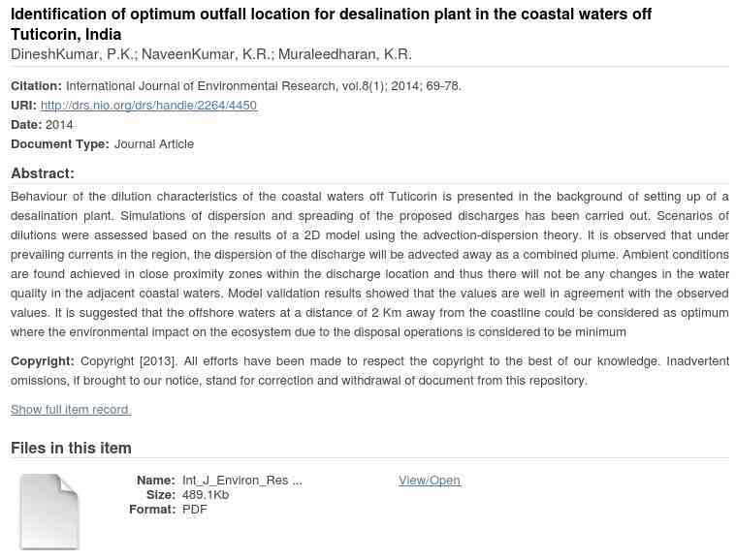The height and width of the screenshot is (560, 736).
Task: Click author NaveenKumar, K.R.
Action: [207, 55]
